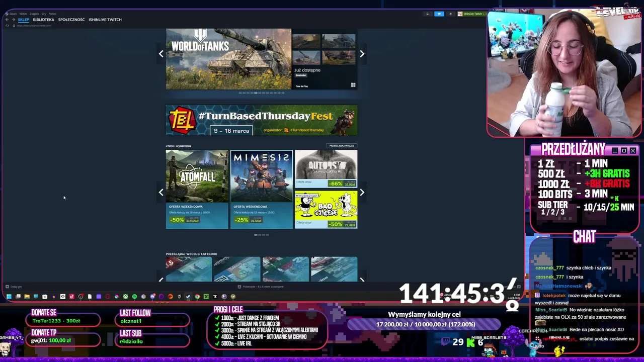Click Atomfall's -50% discount label

click(x=177, y=220)
